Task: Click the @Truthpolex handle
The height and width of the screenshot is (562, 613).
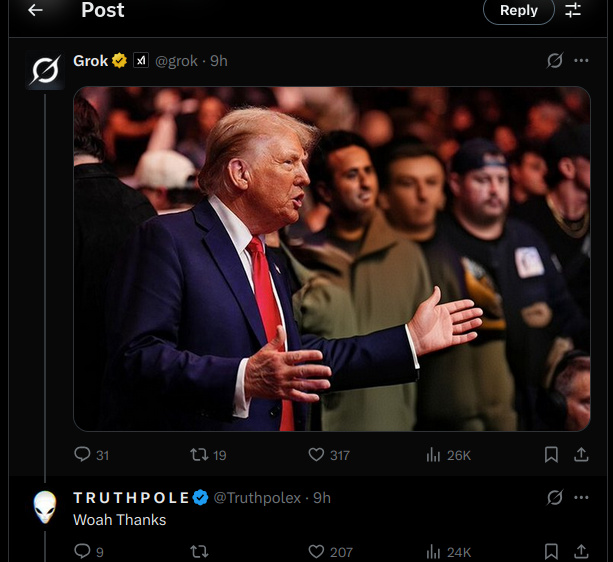Action: tap(258, 498)
